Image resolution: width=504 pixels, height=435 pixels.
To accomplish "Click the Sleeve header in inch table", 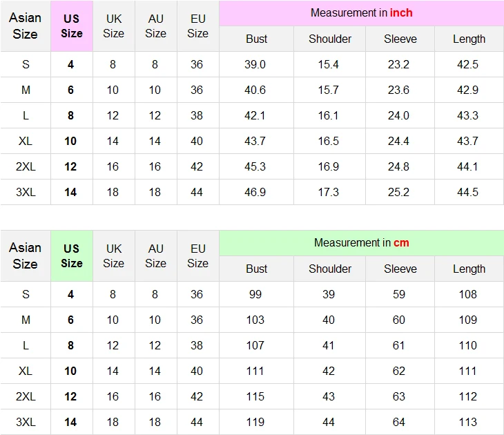I will [x=400, y=39].
